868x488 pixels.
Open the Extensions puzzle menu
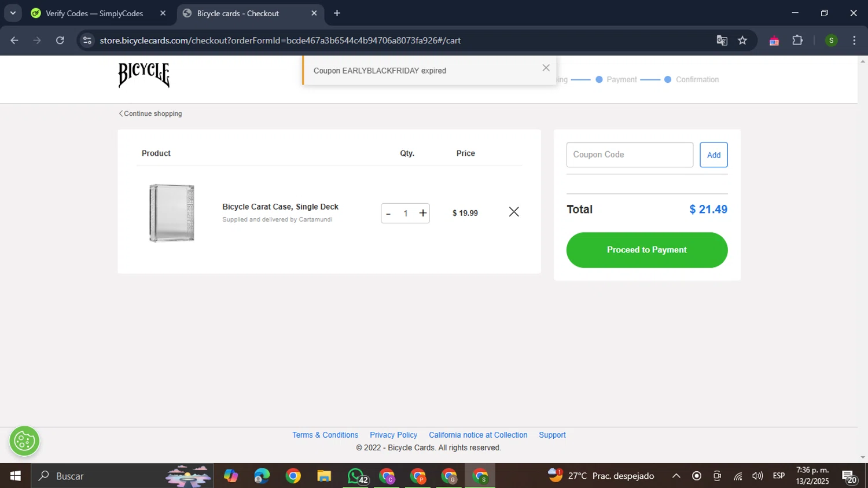point(797,41)
